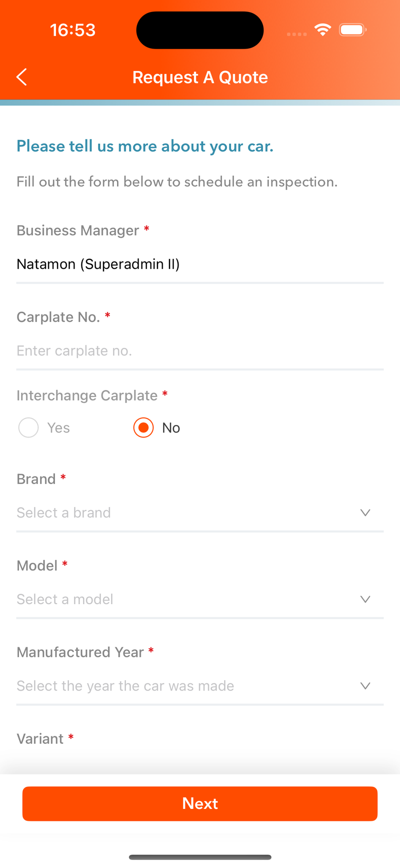This screenshot has height=868, width=400.
Task: Select Yes for Interchange Carplate
Action: 28,428
